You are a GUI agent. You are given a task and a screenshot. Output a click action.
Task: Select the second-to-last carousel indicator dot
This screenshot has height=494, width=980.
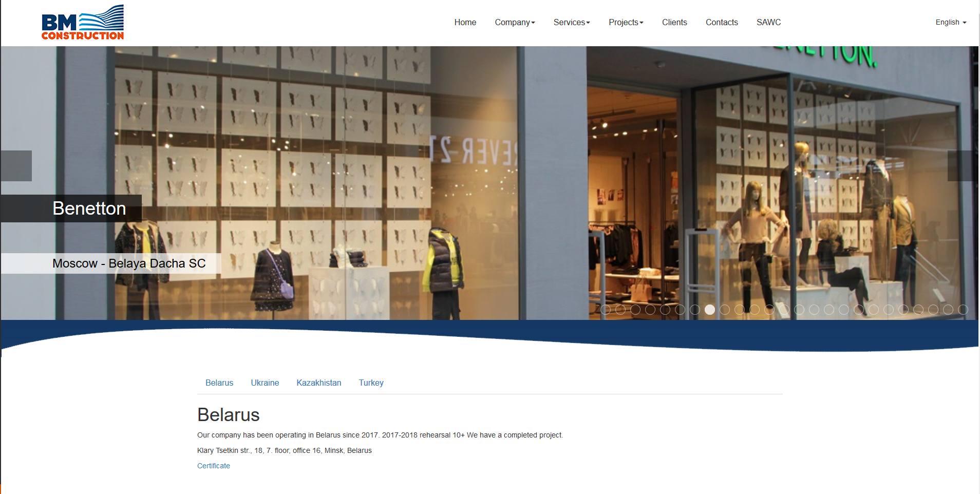click(948, 310)
